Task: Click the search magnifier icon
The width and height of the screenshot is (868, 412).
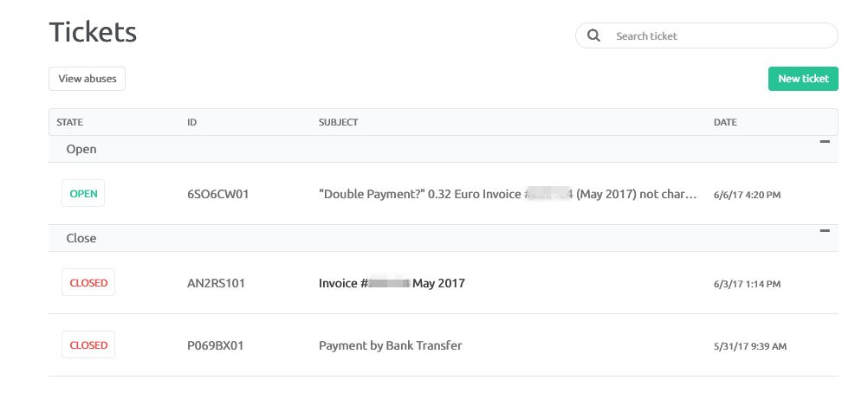Action: click(x=593, y=36)
